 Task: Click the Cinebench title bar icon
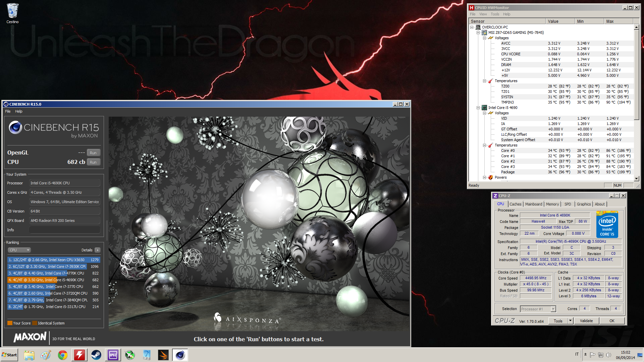[x=6, y=104]
